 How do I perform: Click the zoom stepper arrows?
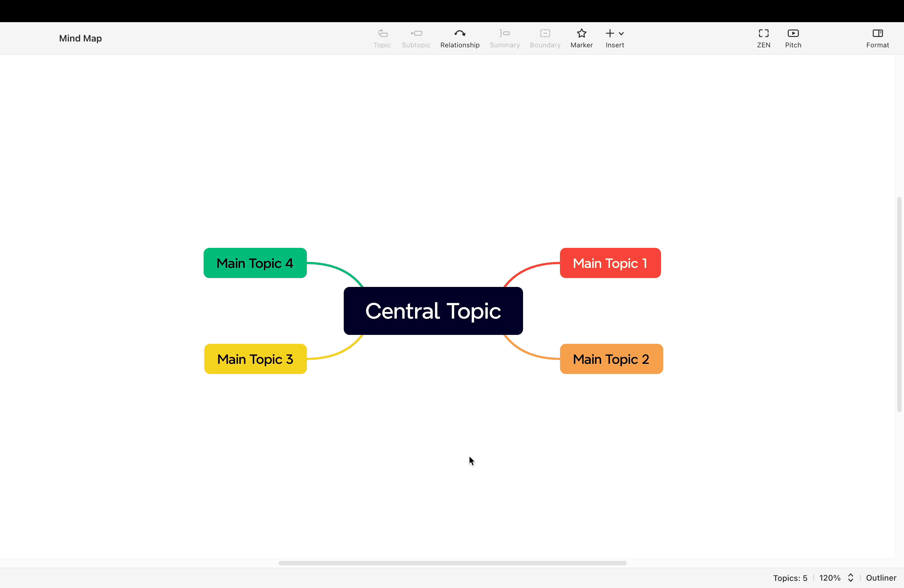[x=850, y=578]
